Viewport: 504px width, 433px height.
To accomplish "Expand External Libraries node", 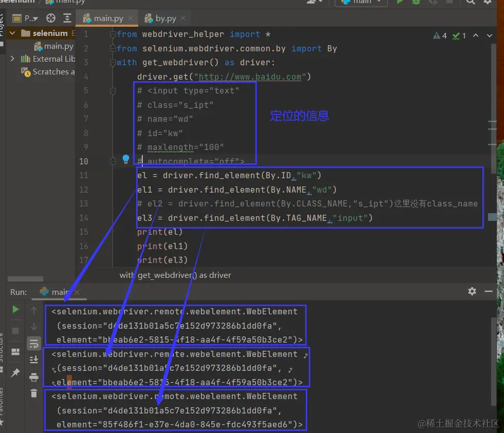I will 12,59.
